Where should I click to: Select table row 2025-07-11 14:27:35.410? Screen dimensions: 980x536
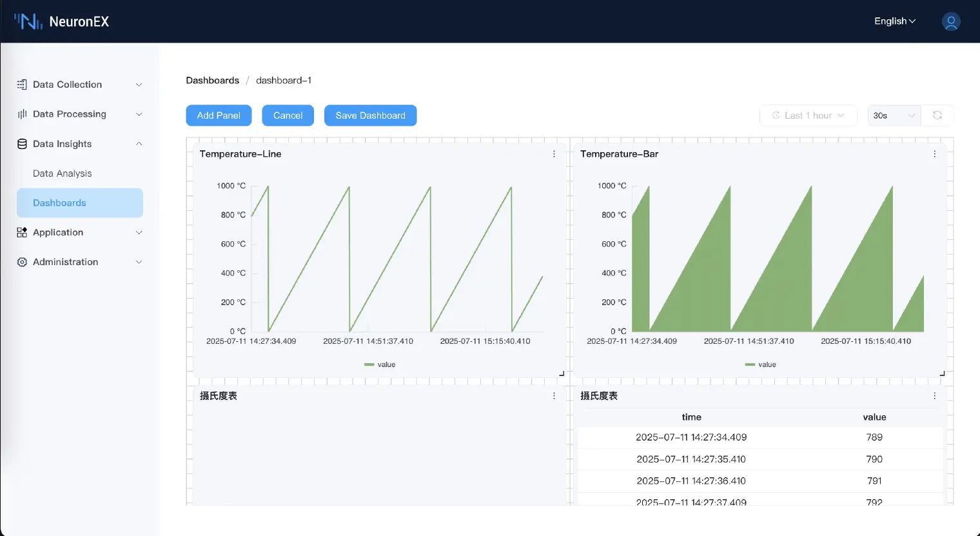click(x=760, y=459)
